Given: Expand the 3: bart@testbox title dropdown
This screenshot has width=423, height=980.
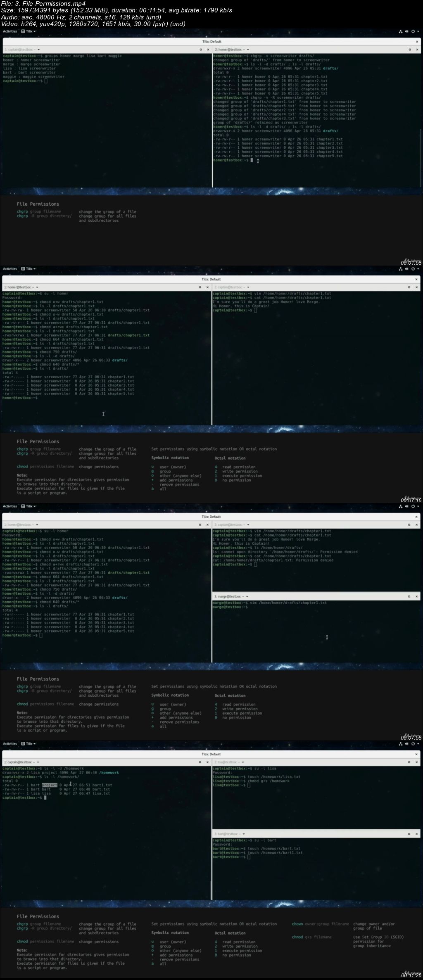Looking at the screenshot, I should (244, 834).
